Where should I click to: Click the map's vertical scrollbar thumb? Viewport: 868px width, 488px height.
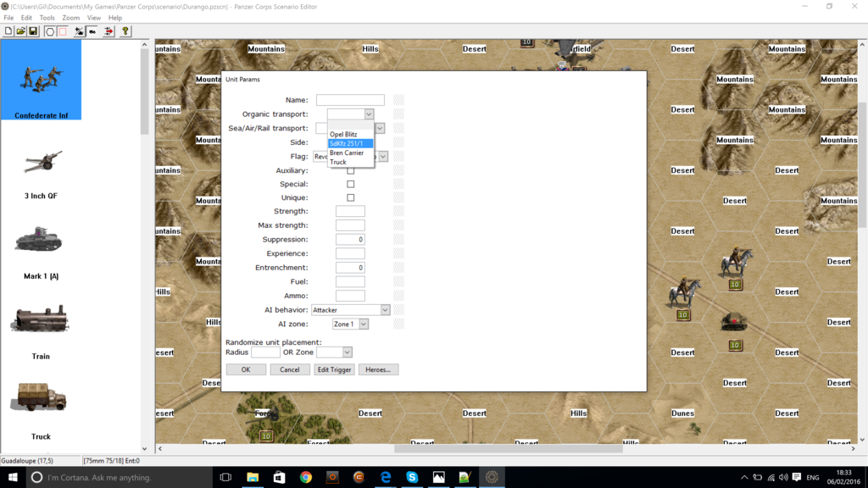tap(862, 165)
